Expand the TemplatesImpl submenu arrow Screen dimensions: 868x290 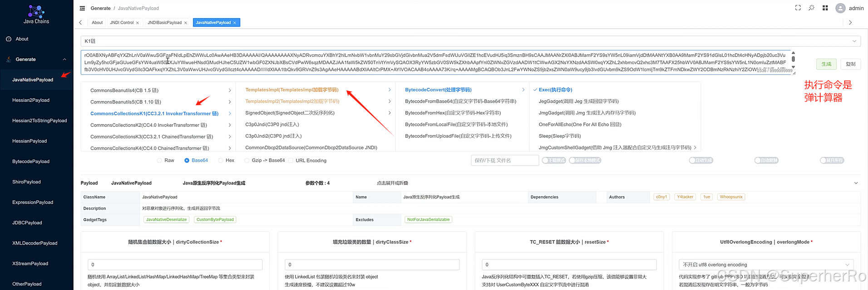pos(390,90)
